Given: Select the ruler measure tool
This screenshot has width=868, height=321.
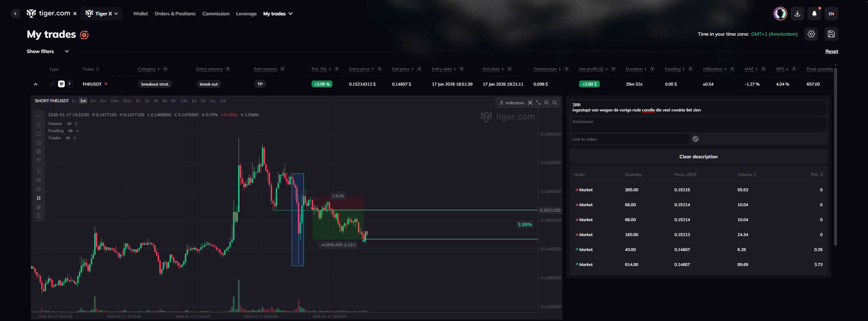Looking at the screenshot, I should (x=39, y=180).
